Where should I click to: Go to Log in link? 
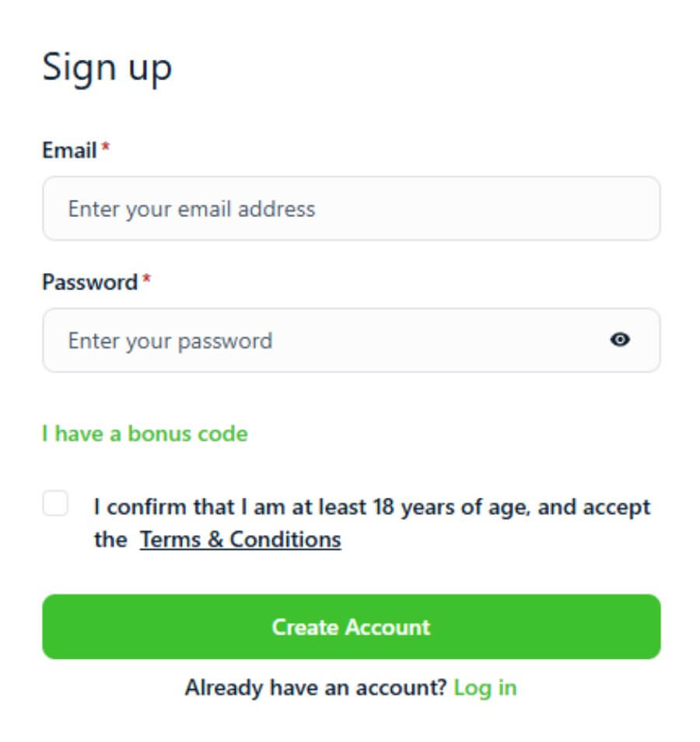point(485,688)
